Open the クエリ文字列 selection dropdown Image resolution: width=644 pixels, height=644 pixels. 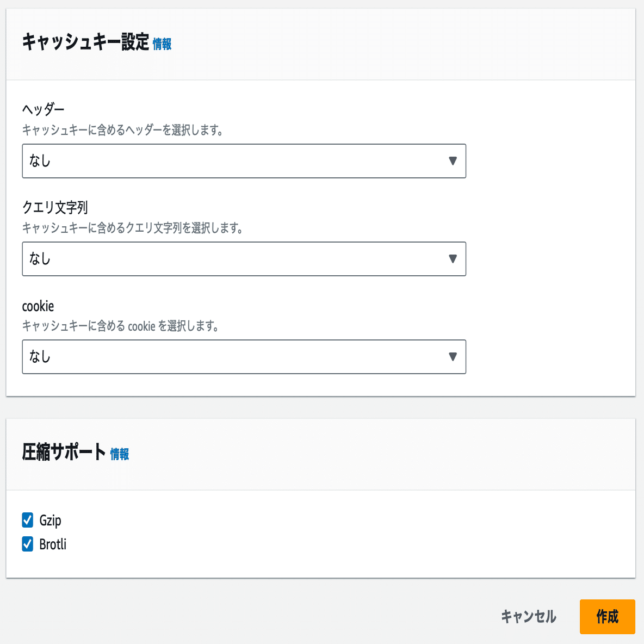point(244,259)
